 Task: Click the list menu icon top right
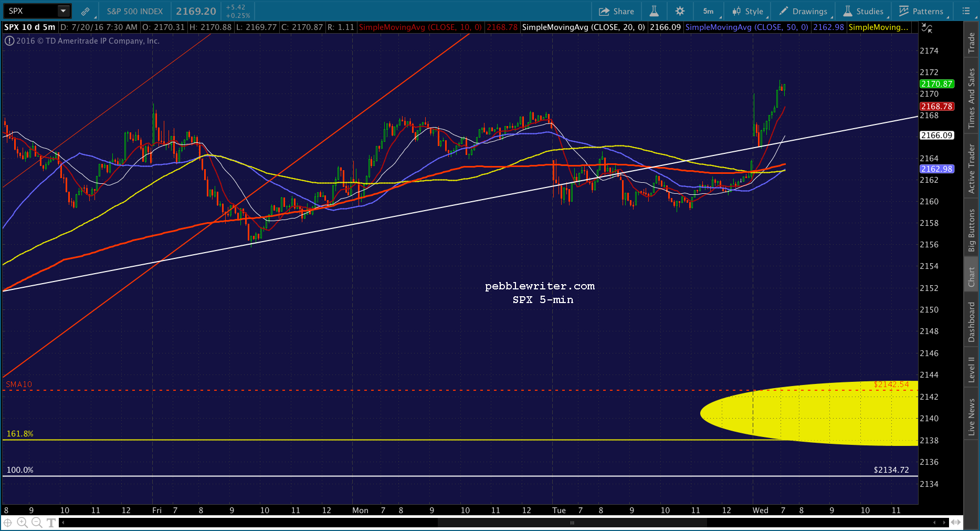966,11
